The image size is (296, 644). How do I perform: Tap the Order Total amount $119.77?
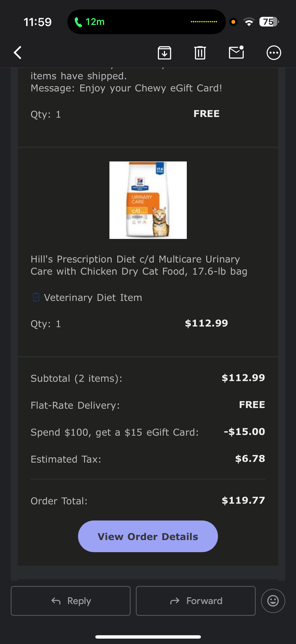[x=243, y=500]
